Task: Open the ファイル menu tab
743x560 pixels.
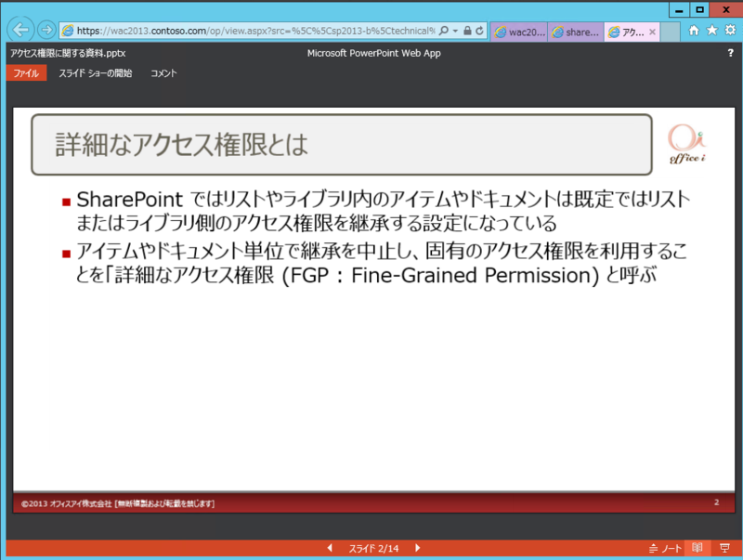Action: coord(26,73)
